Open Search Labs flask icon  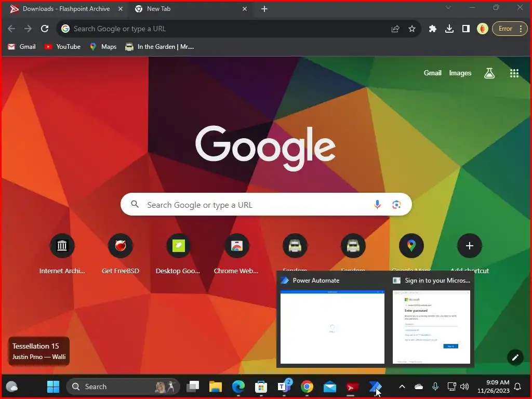[x=489, y=73]
